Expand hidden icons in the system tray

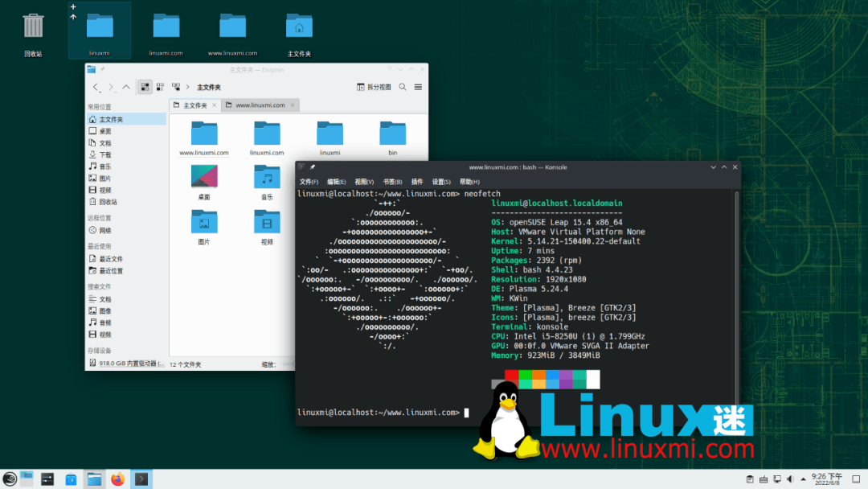click(803, 478)
